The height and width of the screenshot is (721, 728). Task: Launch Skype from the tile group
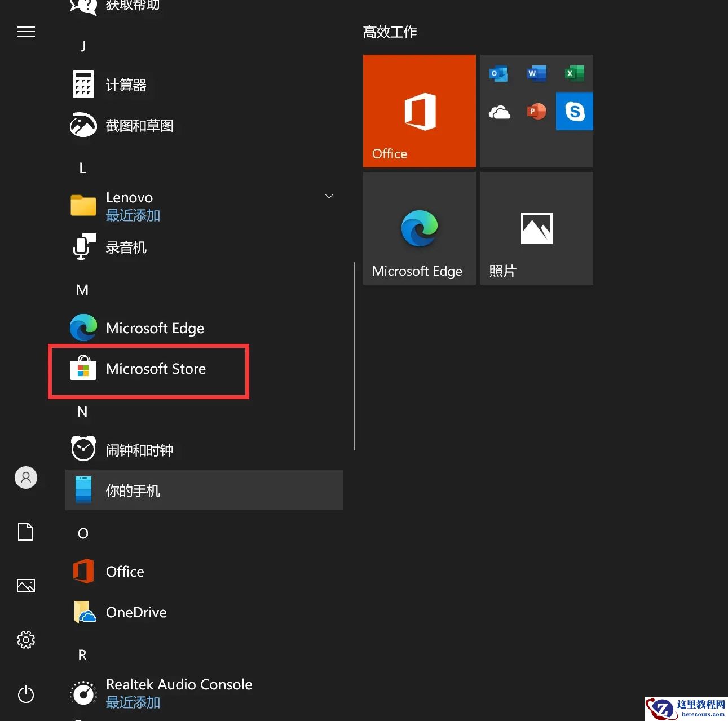(574, 111)
